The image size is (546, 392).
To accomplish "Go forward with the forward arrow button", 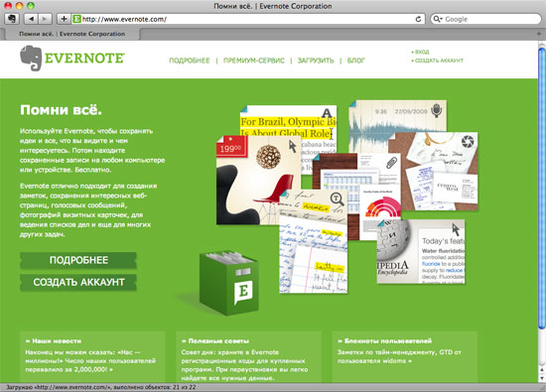I will (x=45, y=19).
